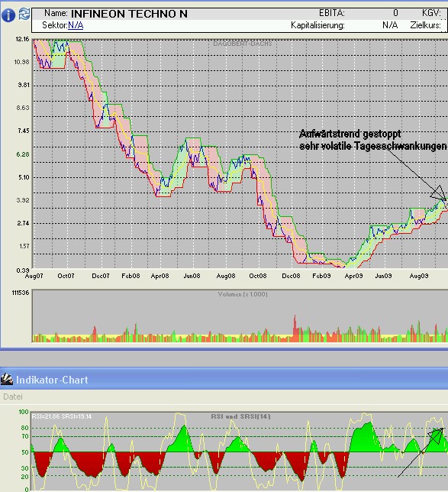Click the RSI und SRSI(14) chart title
Viewport: 448px width, 492px height.
coord(240,416)
